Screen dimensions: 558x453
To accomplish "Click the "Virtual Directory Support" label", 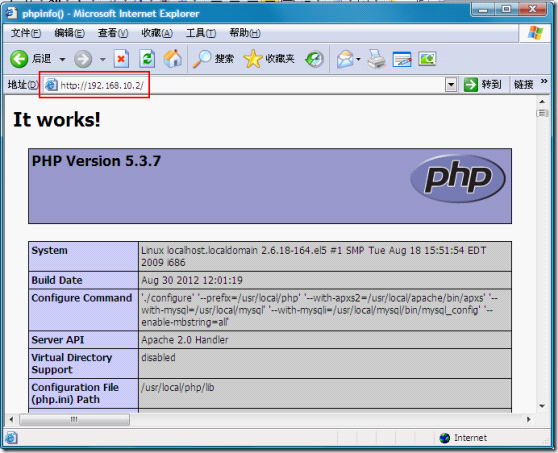I will pos(72,363).
